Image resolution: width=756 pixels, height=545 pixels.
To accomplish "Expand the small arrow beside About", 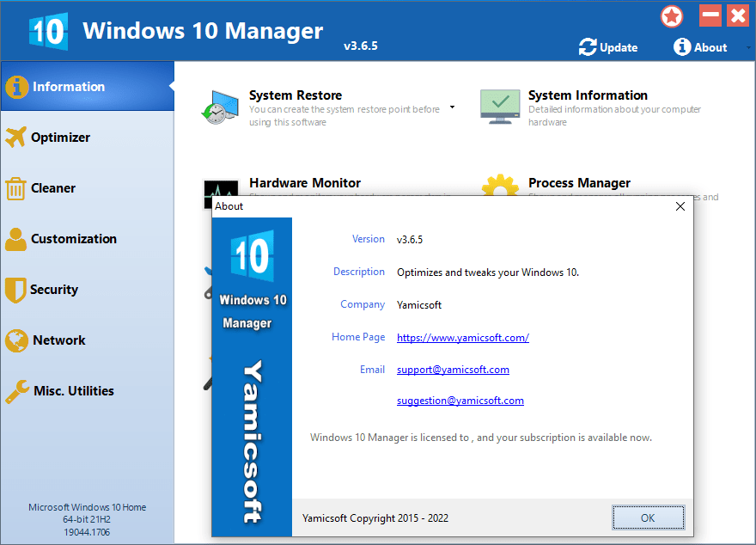I will point(748,48).
